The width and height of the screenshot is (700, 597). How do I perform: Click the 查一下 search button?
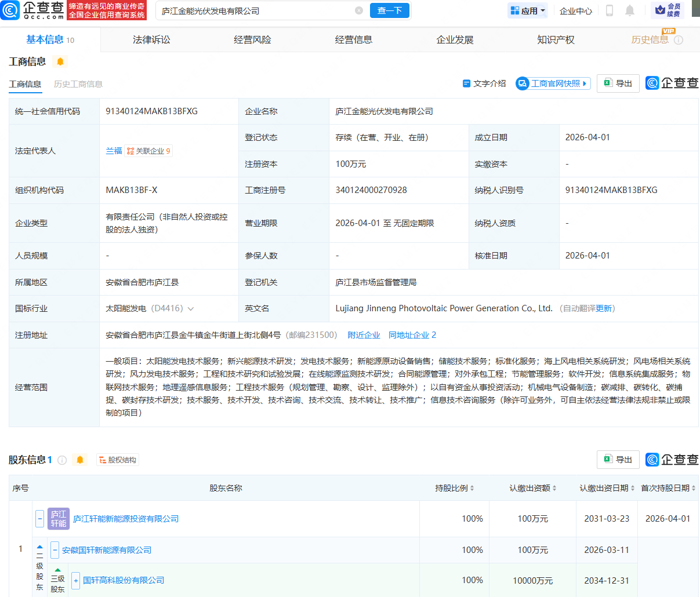pyautogui.click(x=389, y=10)
